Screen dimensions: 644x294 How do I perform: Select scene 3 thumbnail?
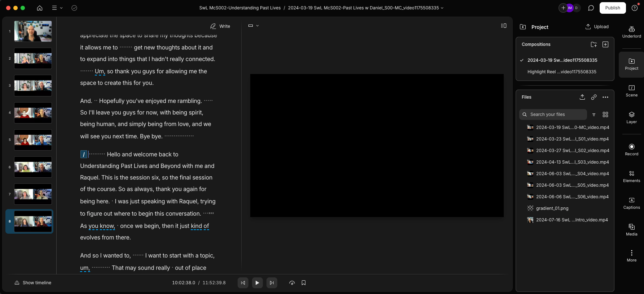[x=33, y=86]
